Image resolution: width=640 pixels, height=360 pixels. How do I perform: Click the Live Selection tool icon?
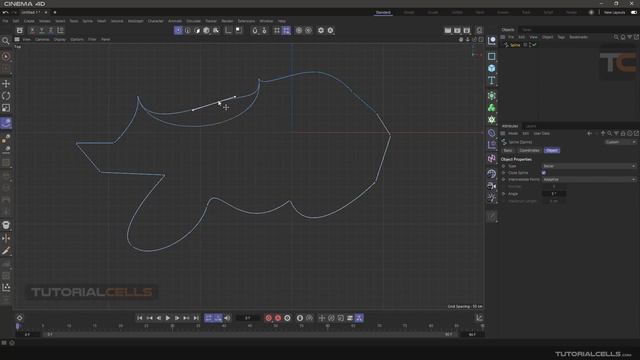pyautogui.click(x=6, y=57)
